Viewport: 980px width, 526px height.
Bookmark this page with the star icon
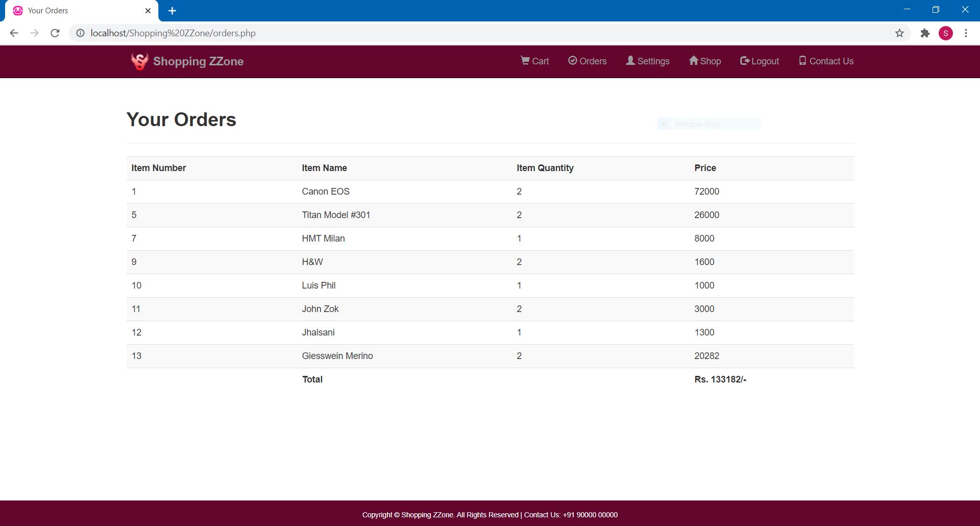click(x=899, y=33)
